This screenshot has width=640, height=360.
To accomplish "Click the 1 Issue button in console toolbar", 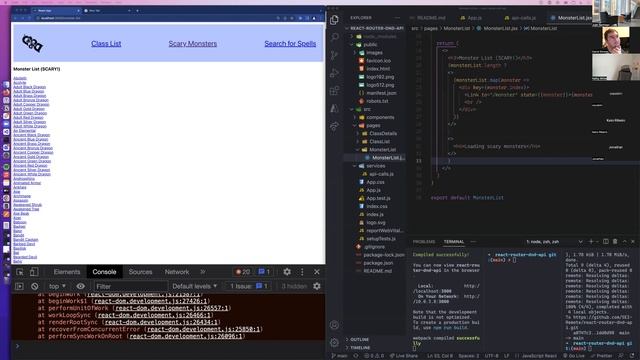I will click(249, 286).
